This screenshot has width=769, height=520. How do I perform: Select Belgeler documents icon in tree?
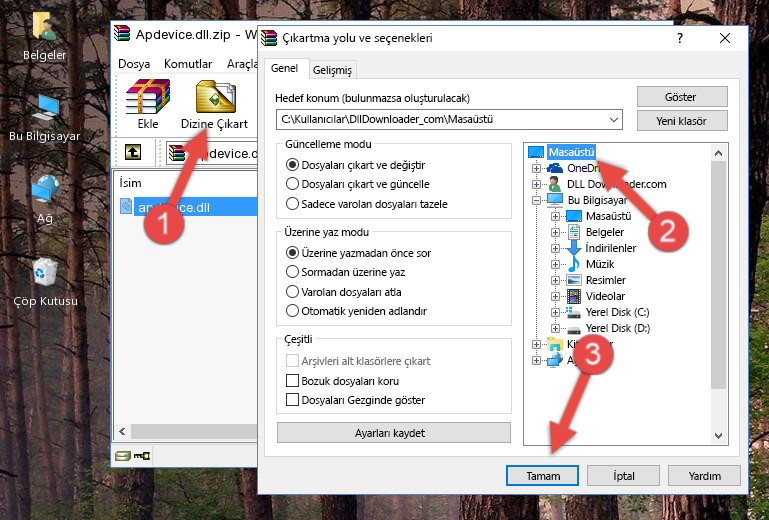pyautogui.click(x=573, y=232)
